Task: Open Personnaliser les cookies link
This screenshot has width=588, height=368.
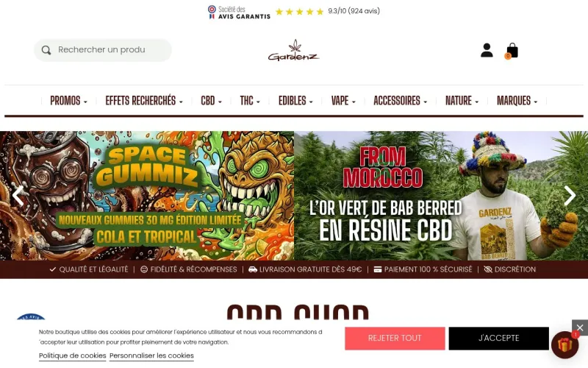Action: [x=151, y=355]
